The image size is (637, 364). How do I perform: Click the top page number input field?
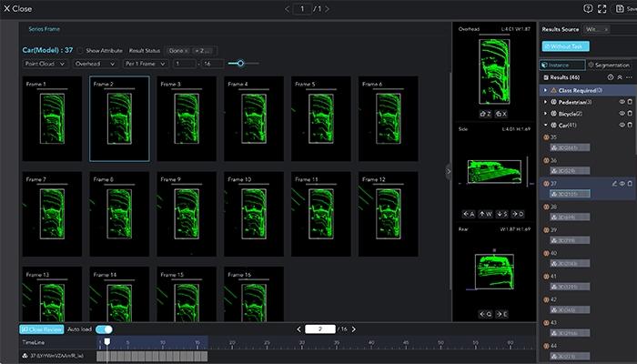(302, 8)
